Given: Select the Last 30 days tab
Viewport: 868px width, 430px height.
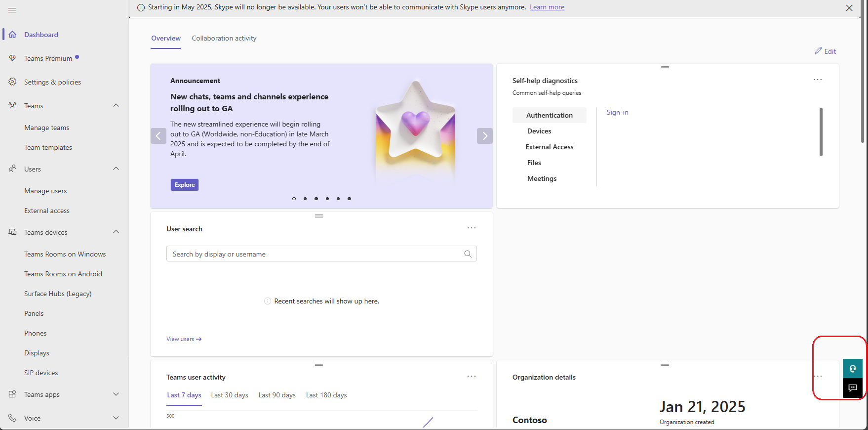Looking at the screenshot, I should [x=230, y=395].
